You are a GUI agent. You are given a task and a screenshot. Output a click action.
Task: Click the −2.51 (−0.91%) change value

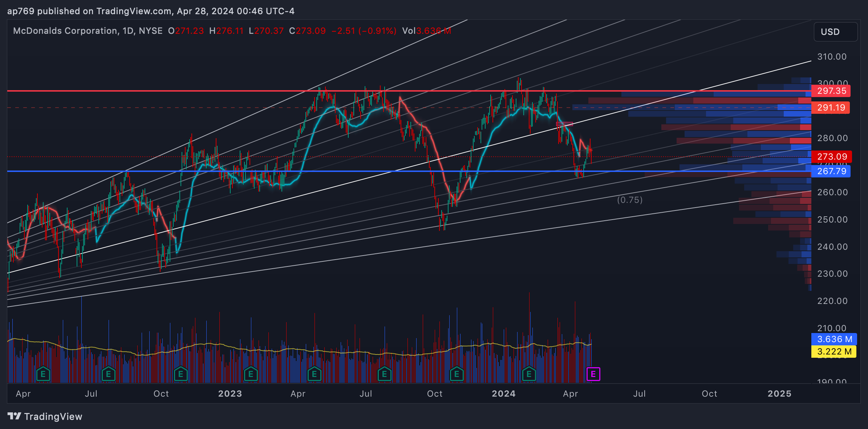tap(364, 31)
